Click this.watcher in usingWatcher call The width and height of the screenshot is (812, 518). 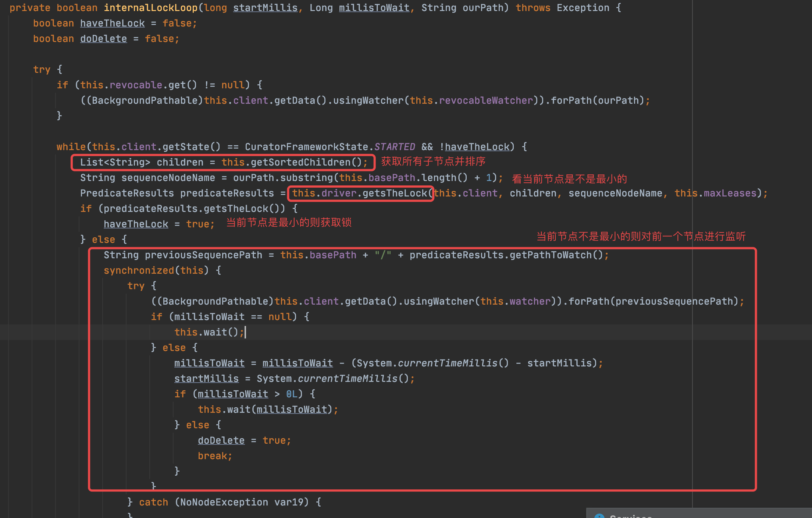coord(515,301)
